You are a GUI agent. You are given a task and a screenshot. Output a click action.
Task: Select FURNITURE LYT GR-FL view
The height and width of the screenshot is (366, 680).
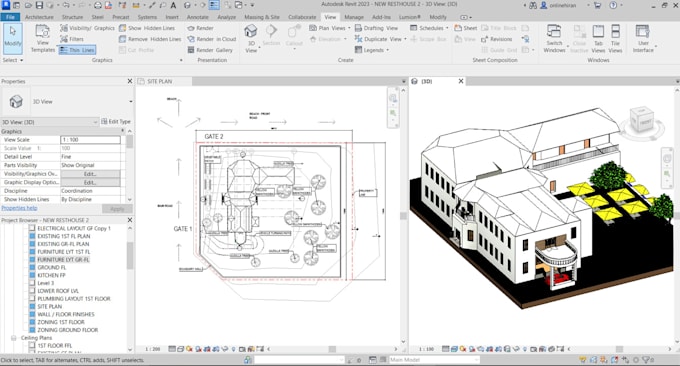[63, 259]
